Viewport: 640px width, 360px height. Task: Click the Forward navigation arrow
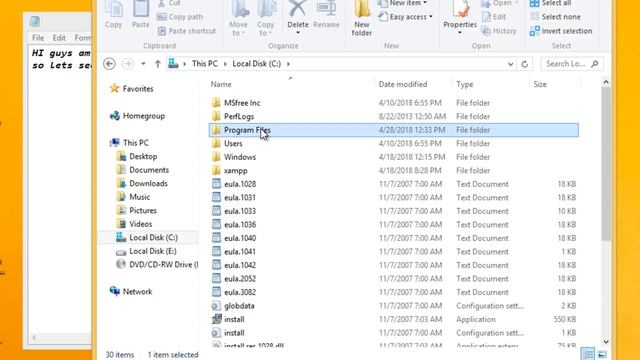[x=127, y=64]
